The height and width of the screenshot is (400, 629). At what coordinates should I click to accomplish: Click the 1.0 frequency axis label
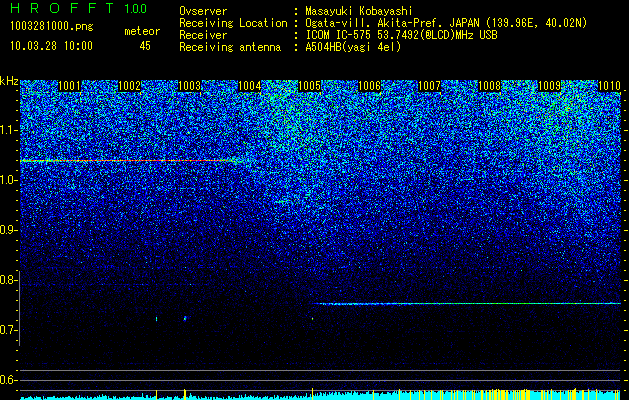click(8, 180)
